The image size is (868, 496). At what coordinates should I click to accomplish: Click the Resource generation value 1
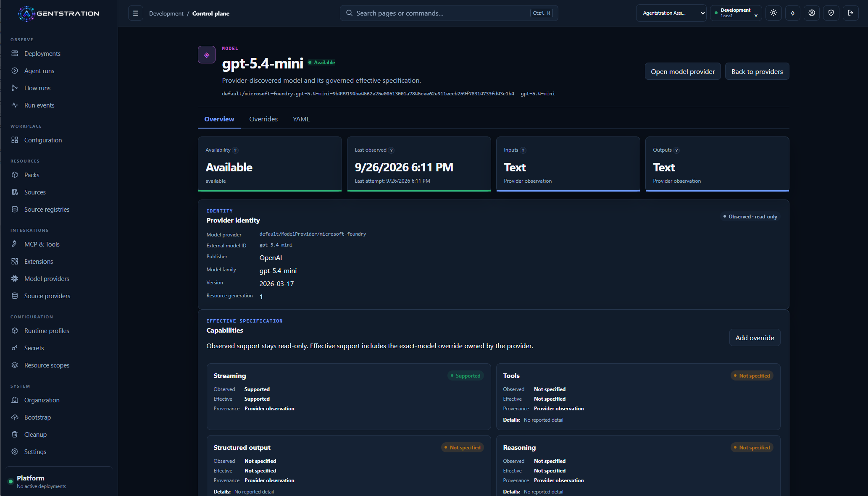click(x=261, y=297)
